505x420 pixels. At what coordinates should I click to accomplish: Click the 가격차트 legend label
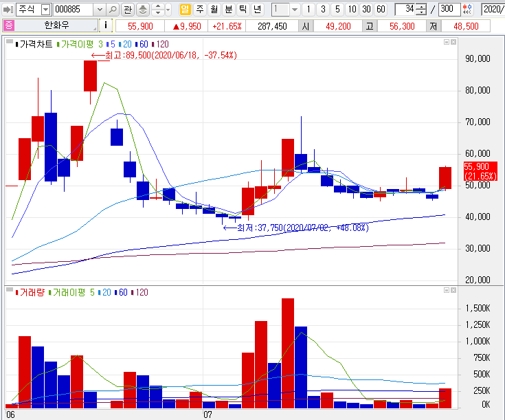point(36,44)
